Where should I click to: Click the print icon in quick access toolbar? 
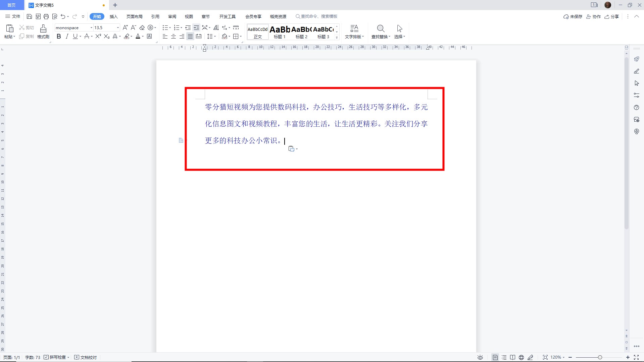[x=46, y=16]
